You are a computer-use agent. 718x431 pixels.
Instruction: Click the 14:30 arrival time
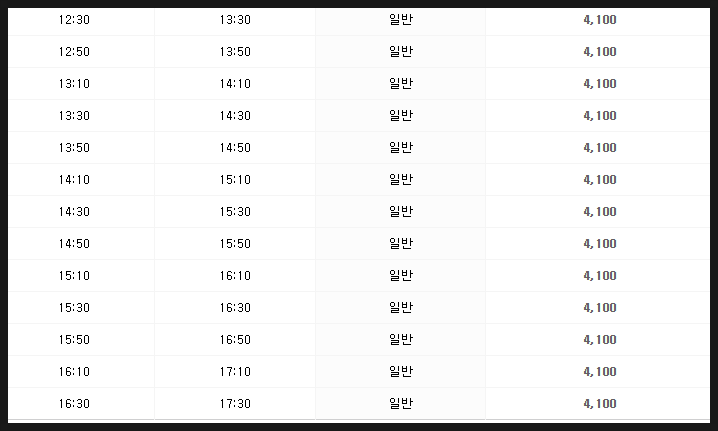click(x=235, y=116)
